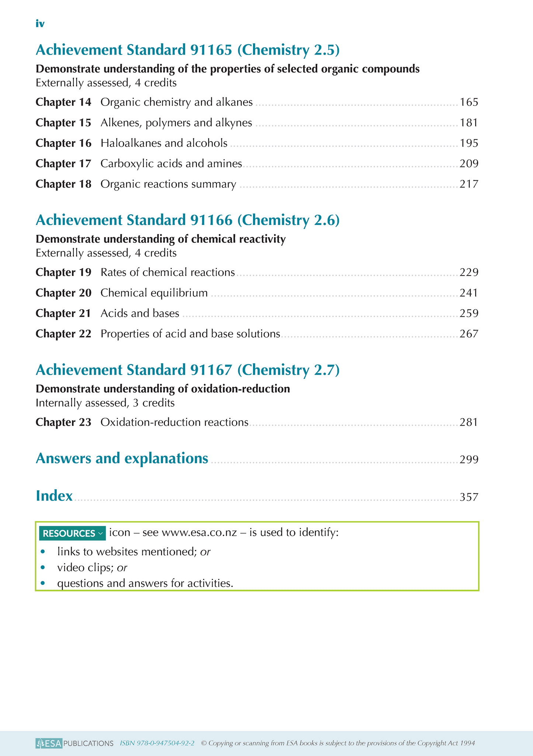Viewport: 533px width, 756px height.
Task: Click the www.esa.co.nz website address
Action: point(199,533)
